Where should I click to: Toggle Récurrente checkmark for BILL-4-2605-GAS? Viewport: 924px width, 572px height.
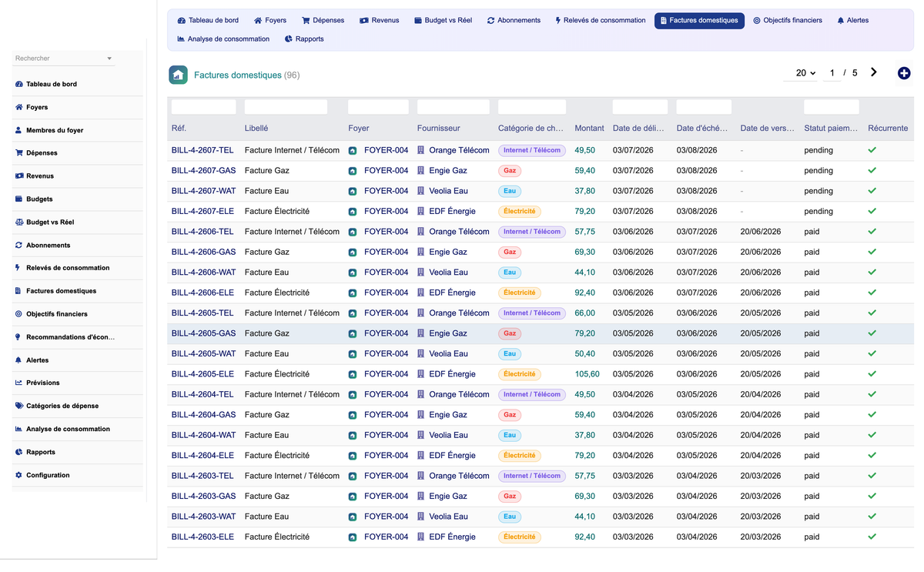tap(872, 333)
